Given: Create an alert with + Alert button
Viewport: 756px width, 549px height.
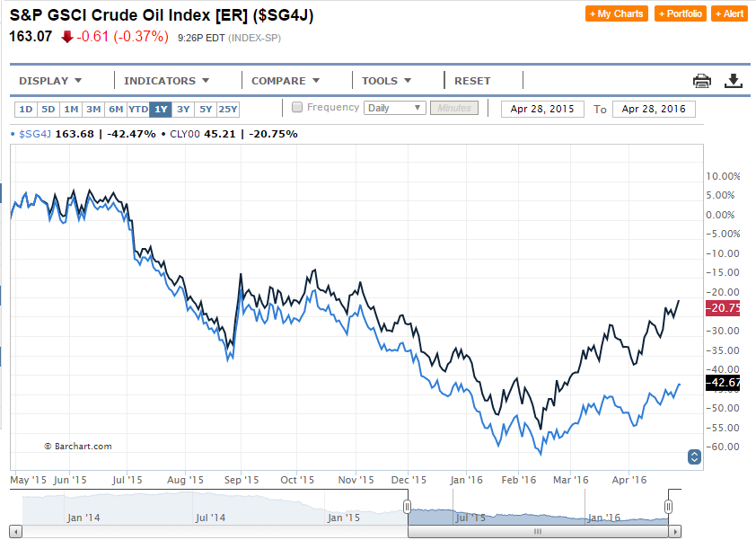Looking at the screenshot, I should pos(729,14).
